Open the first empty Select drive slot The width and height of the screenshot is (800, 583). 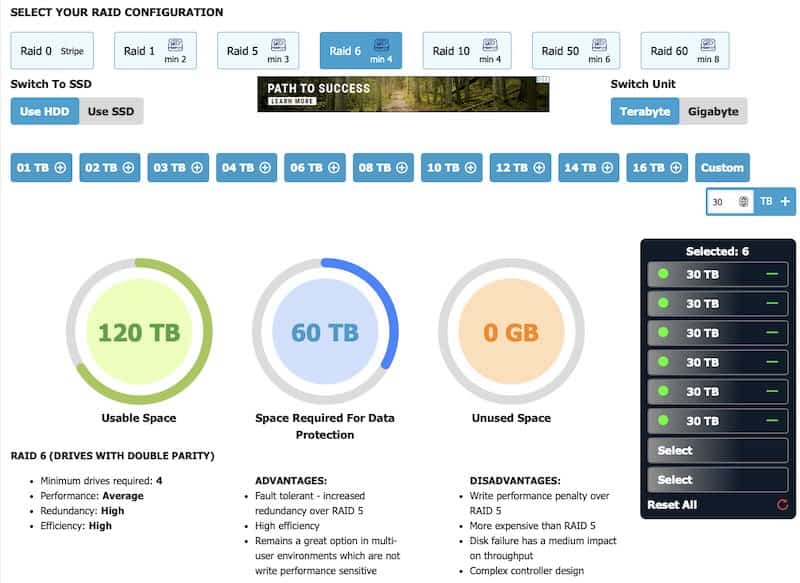pos(717,450)
